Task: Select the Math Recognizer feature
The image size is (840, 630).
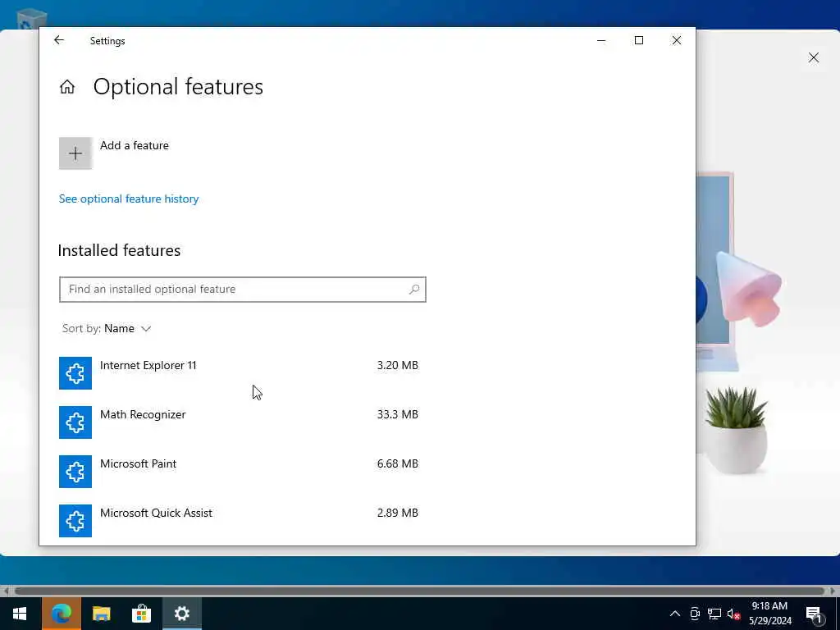Action: pyautogui.click(x=239, y=422)
